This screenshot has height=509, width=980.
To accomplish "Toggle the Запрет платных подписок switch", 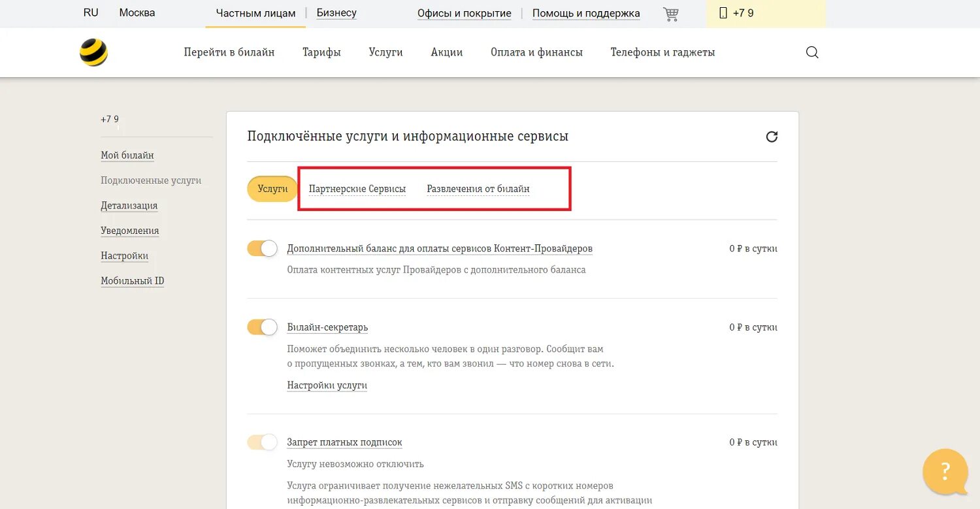I will click(263, 442).
